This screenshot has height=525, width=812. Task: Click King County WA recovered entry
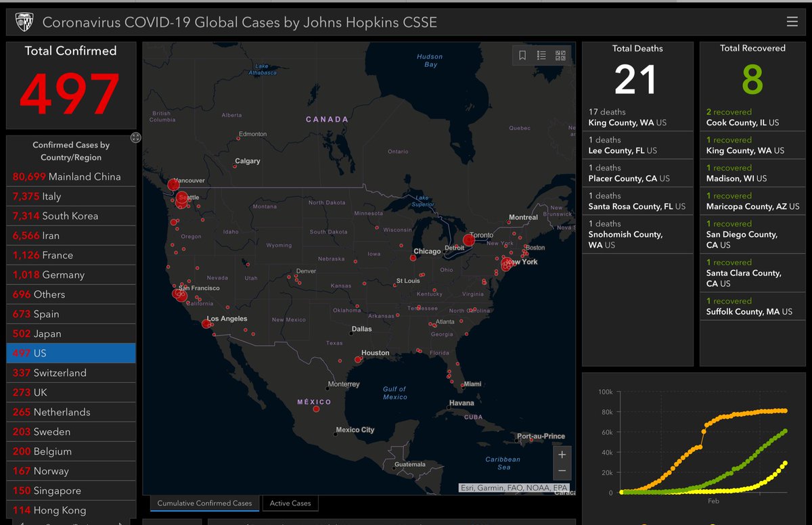pos(752,145)
